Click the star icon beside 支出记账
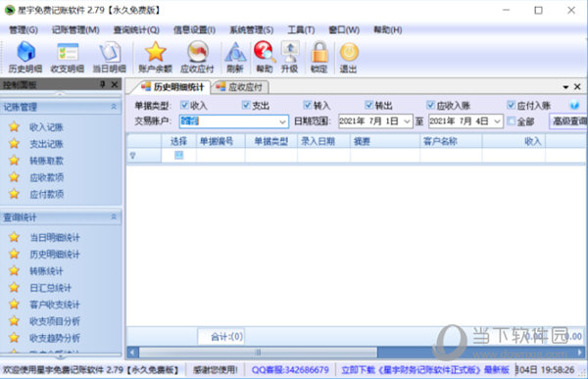The height and width of the screenshot is (379, 588). click(15, 144)
